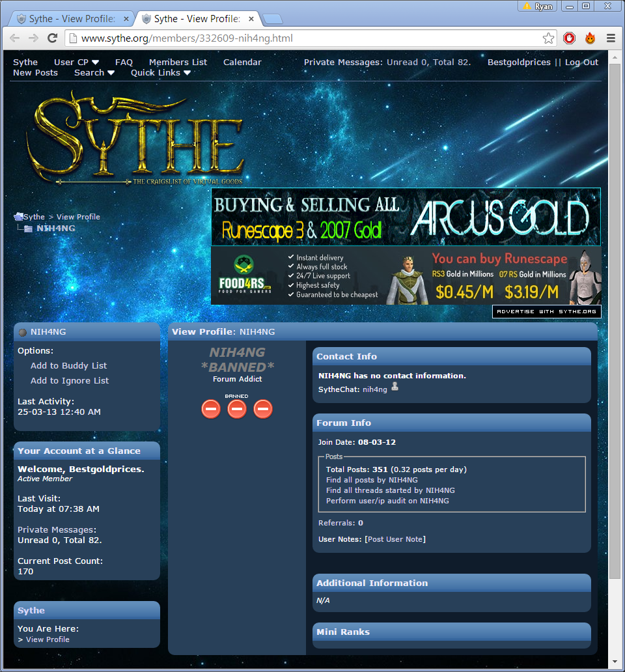Select the second Sythe View Profile tab
Screen dimensions: 625x672
click(x=196, y=19)
